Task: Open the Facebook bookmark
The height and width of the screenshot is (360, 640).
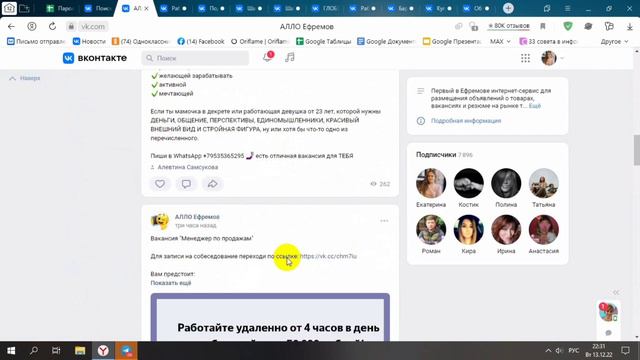Action: tap(201, 42)
